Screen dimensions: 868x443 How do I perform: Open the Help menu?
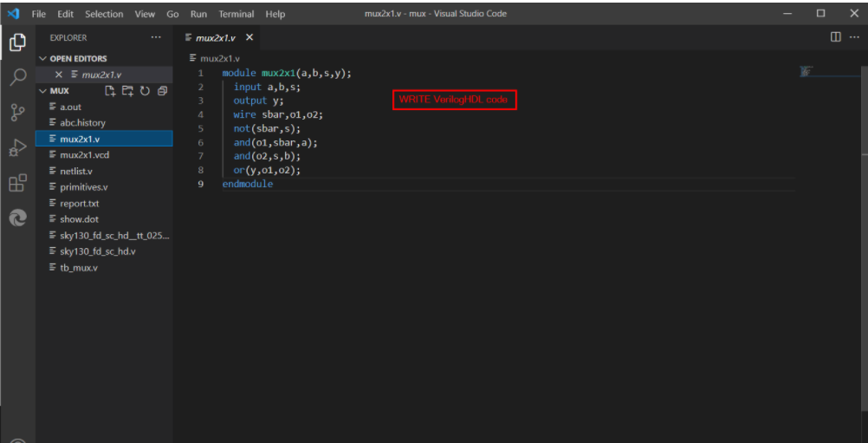[x=275, y=14]
